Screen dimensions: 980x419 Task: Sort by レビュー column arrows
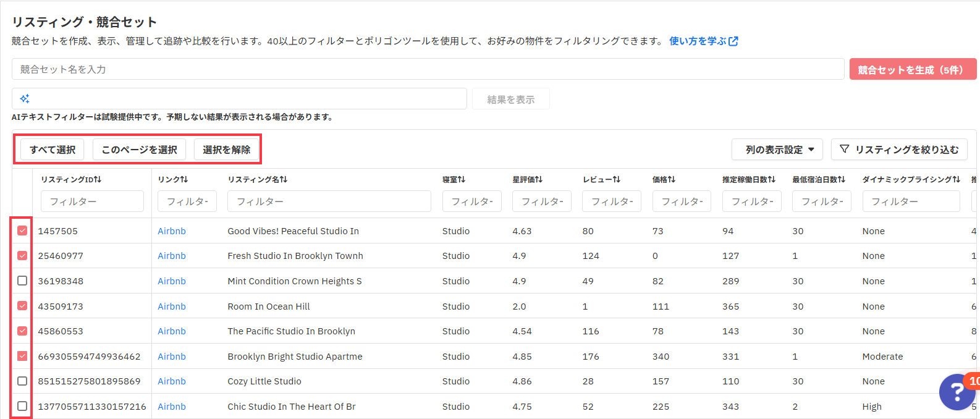(x=617, y=179)
